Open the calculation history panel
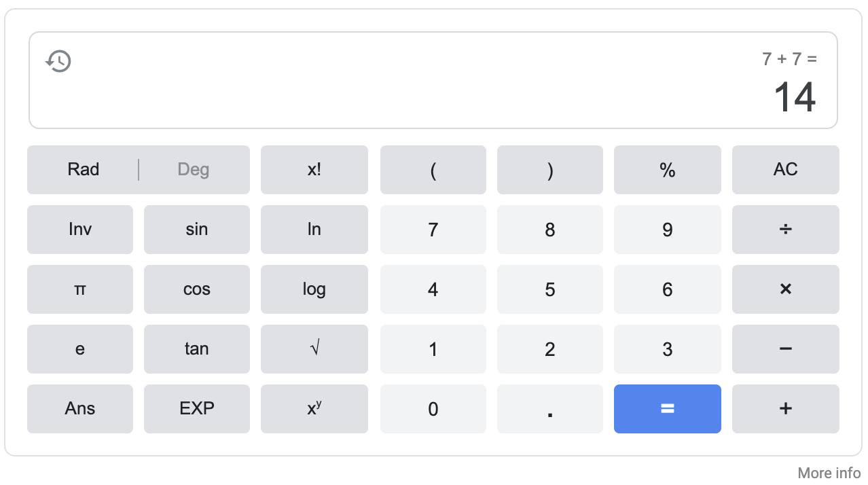Screen dimensions: 868x485 (58, 61)
